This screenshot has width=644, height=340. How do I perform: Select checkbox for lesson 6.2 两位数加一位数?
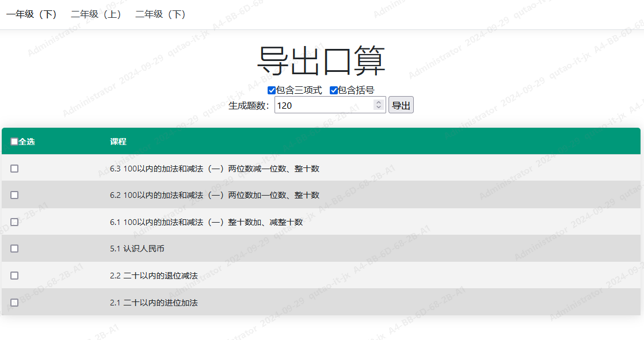(14, 195)
